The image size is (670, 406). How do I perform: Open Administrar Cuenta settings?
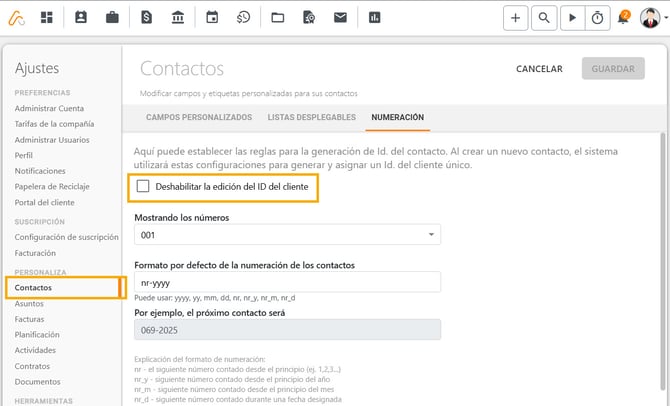point(49,109)
